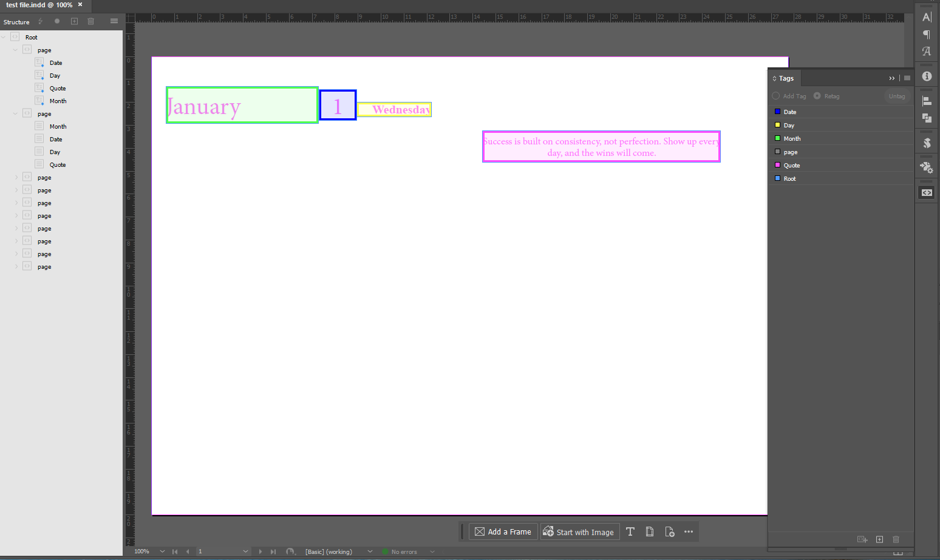Select the Type tool in the bottom bar
This screenshot has height=560, width=940.
[630, 531]
